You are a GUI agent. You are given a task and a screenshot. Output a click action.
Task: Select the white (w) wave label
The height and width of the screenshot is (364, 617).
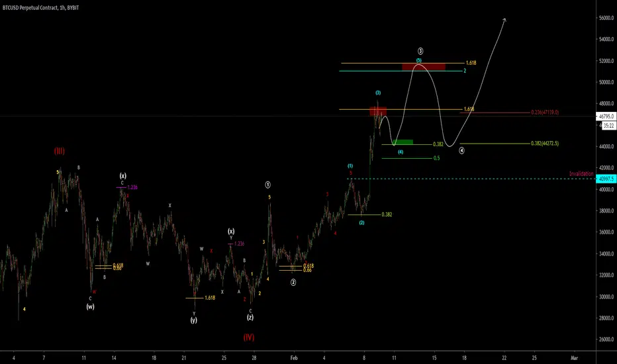point(90,306)
